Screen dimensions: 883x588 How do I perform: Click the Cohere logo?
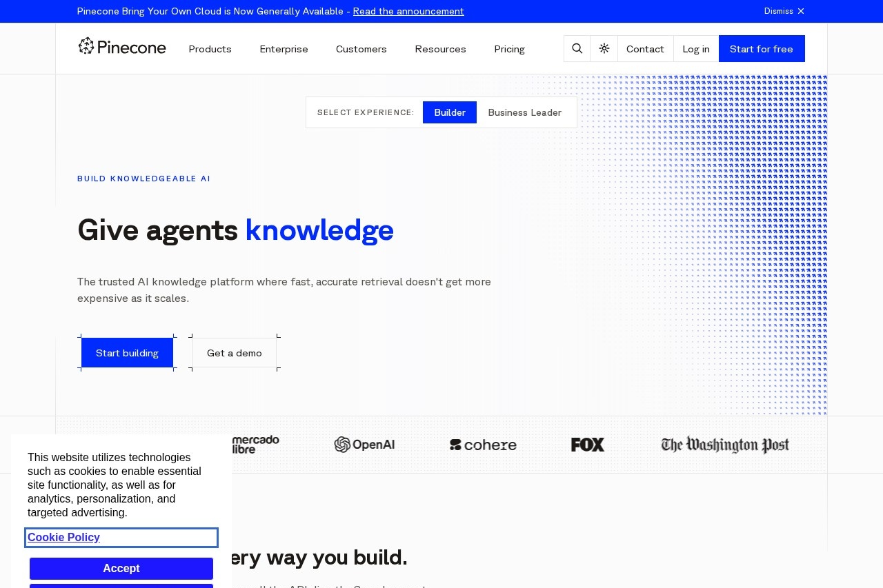[483, 445]
